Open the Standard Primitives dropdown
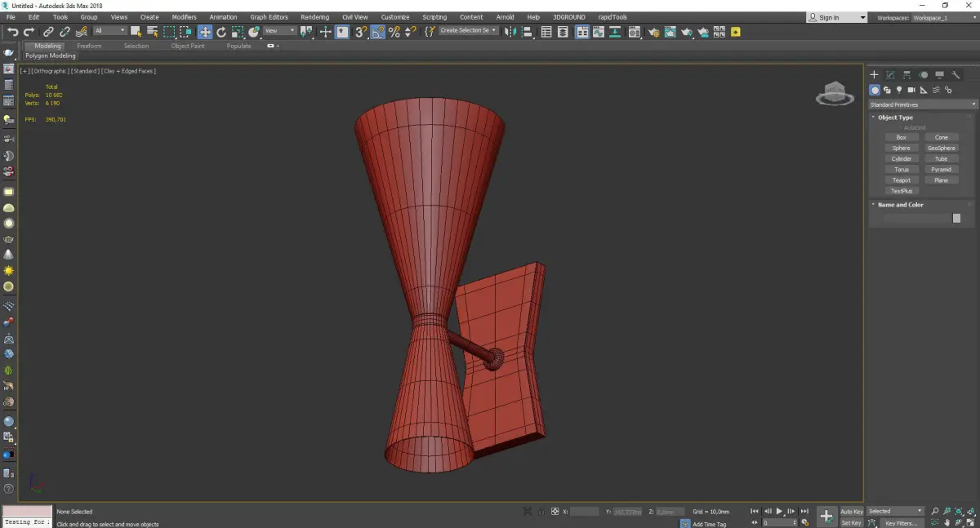The width and height of the screenshot is (980, 528). pos(923,104)
